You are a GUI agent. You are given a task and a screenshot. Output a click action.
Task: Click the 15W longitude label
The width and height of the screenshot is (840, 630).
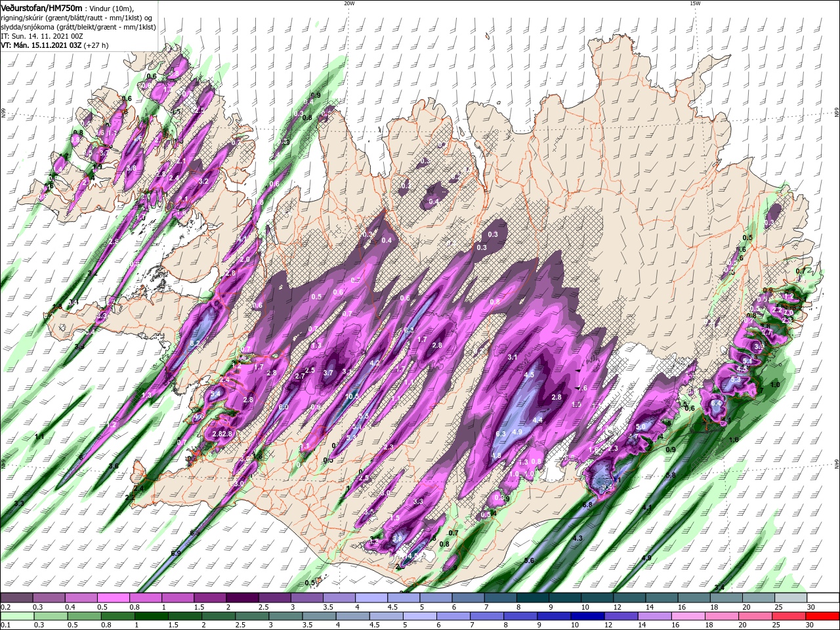695,3
